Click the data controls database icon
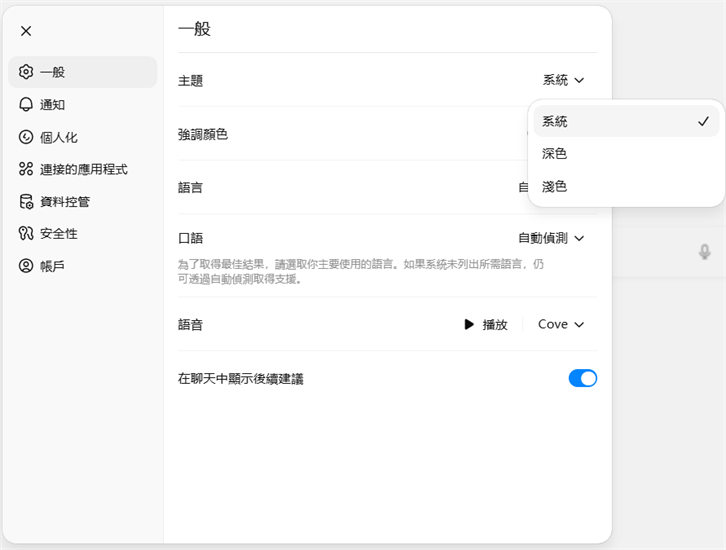This screenshot has width=726, height=550. coord(26,201)
